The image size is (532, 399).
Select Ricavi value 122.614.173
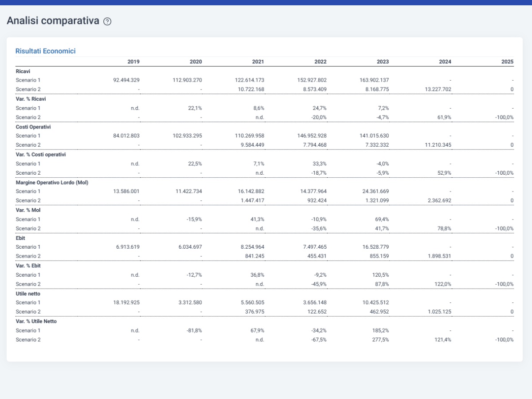click(x=250, y=80)
